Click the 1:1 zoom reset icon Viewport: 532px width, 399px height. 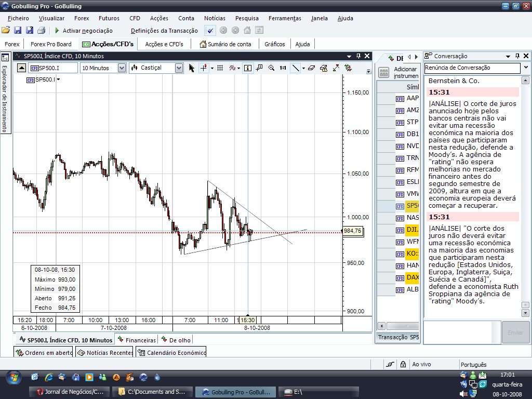(x=283, y=68)
